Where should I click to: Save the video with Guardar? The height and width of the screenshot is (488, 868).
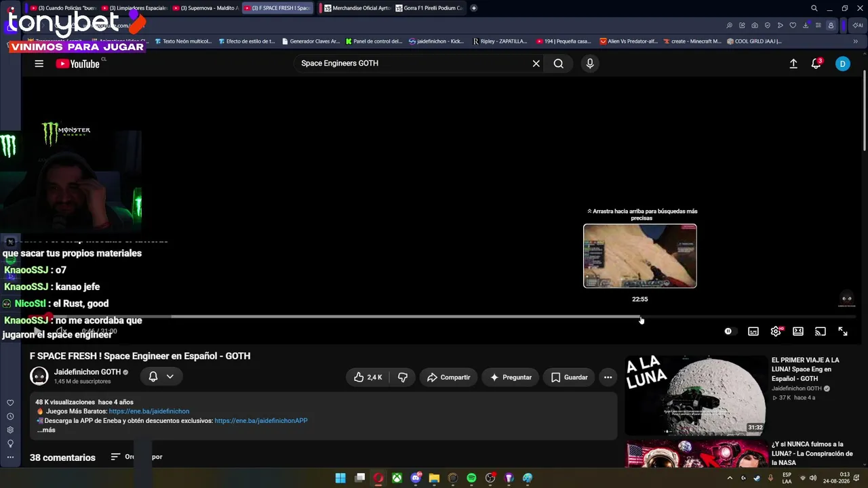coord(569,378)
